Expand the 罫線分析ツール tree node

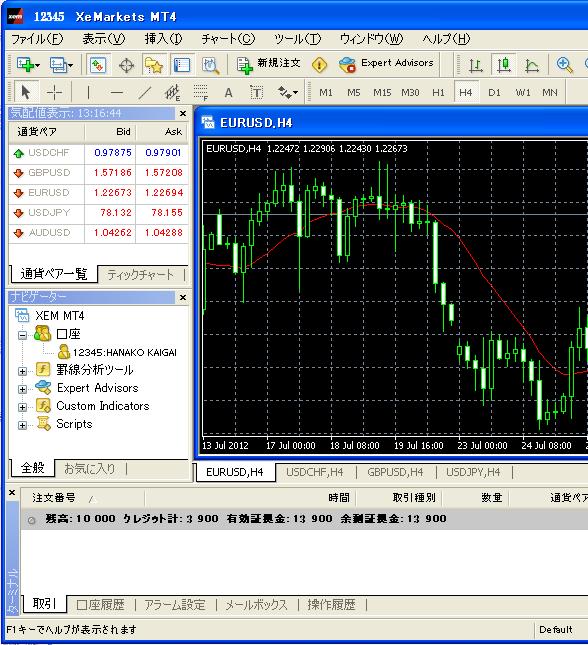[x=23, y=371]
